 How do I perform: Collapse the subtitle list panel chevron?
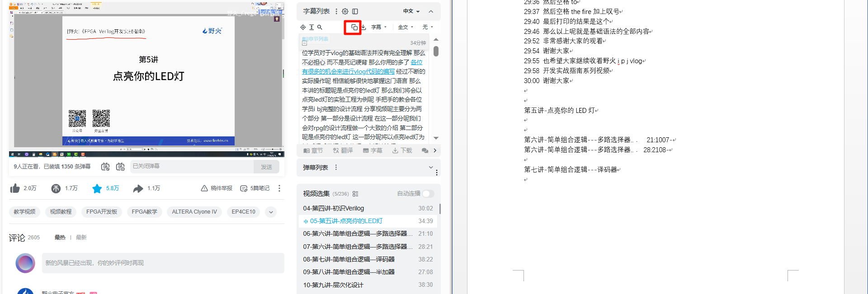tap(431, 11)
